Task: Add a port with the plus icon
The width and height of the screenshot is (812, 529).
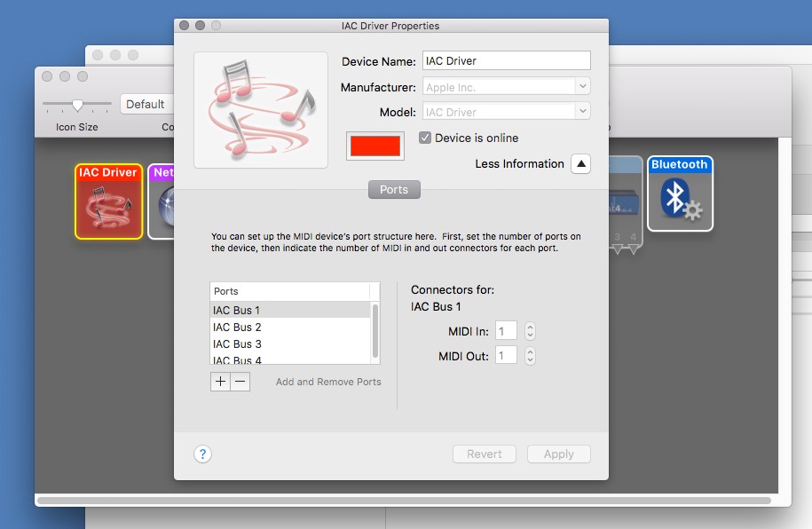Action: 220,381
